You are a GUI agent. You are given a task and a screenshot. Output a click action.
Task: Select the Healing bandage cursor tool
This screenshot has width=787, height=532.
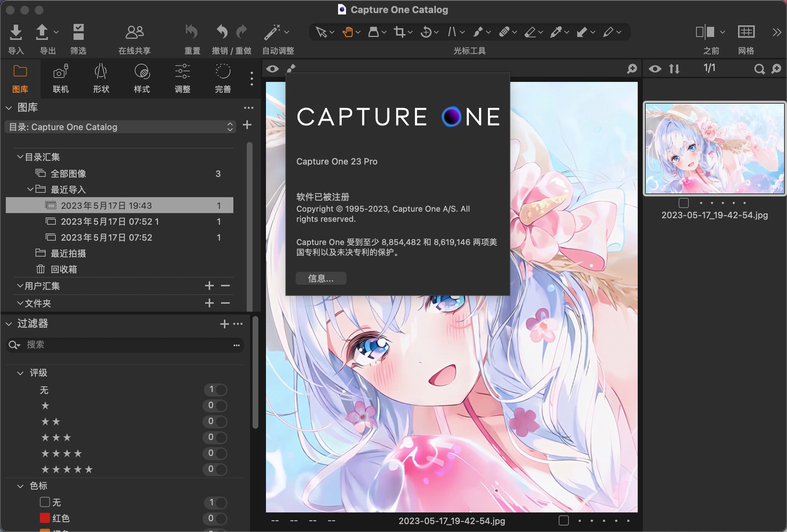[504, 32]
